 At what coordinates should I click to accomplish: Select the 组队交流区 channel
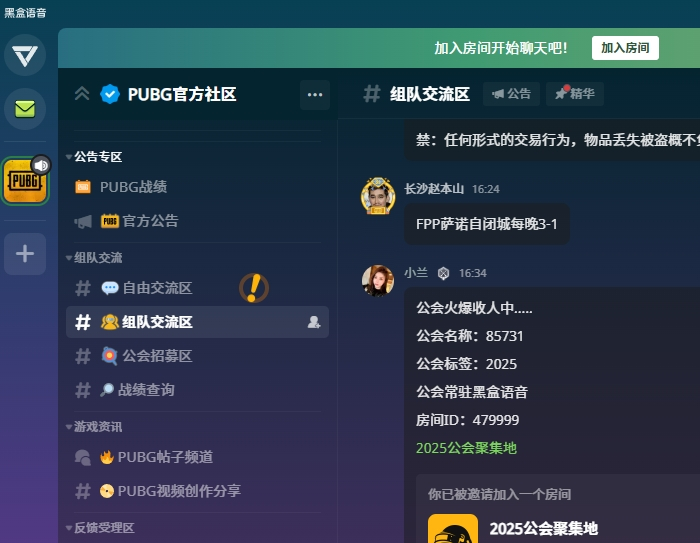click(x=197, y=322)
